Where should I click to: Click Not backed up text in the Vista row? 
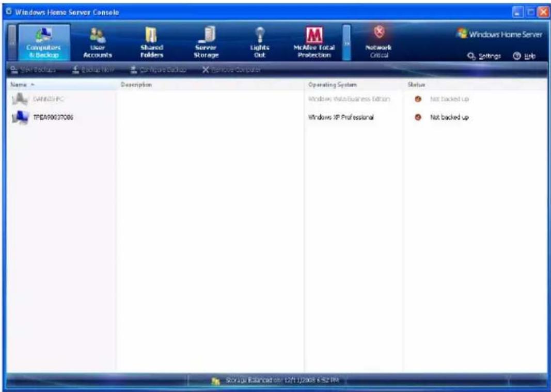point(449,99)
